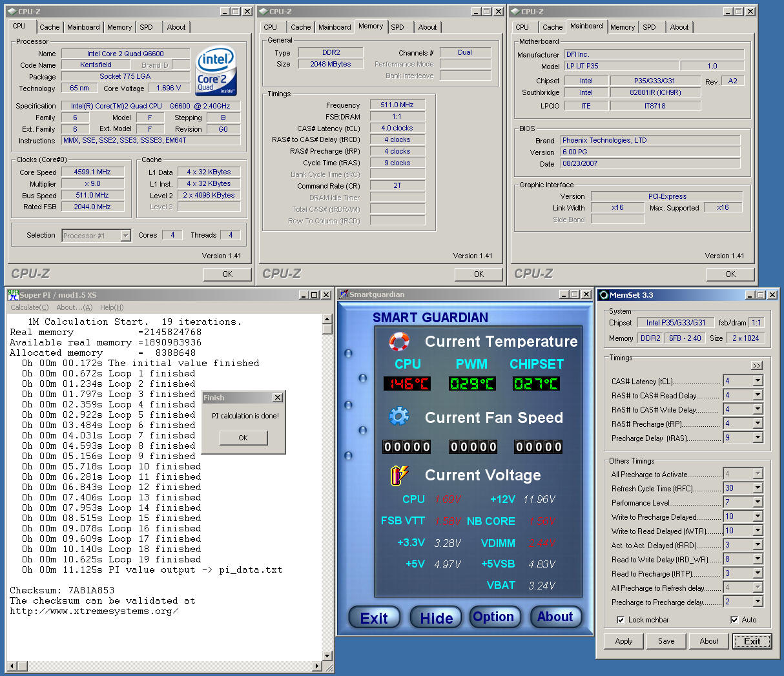The image size is (784, 676).
Task: Open the Precharge Delay (tRAS) dropdown
Action: (758, 438)
